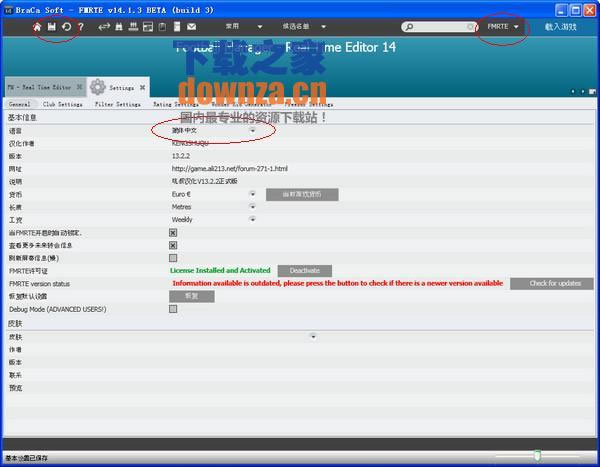The image size is (600, 467).
Task: Open the Euro € currency dropdown
Action: (252, 194)
